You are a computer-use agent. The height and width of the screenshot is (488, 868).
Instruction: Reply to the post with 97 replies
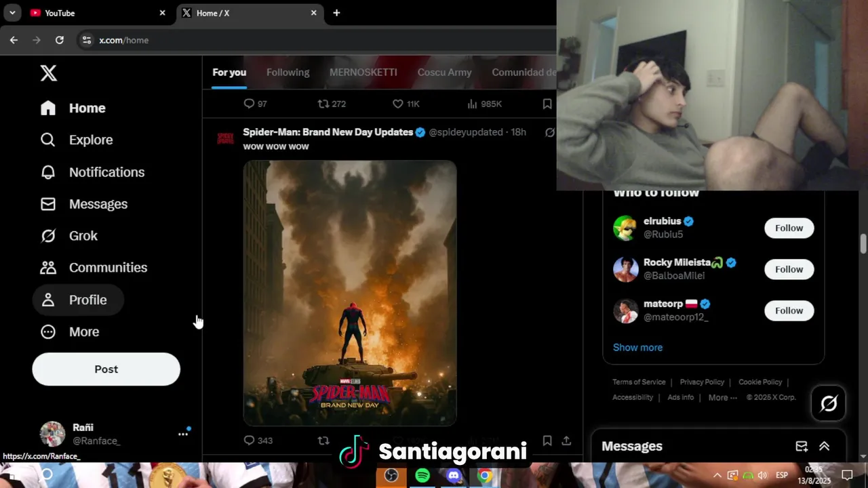click(x=255, y=104)
